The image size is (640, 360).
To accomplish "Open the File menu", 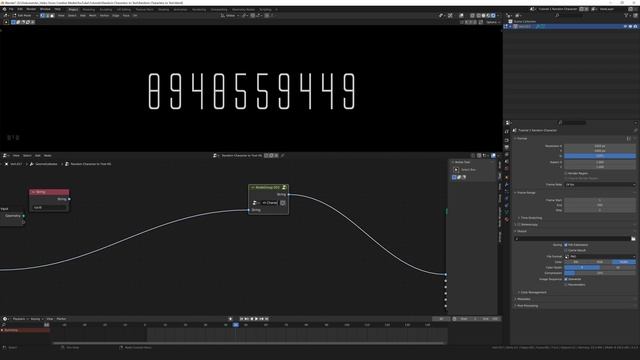I will click(x=11, y=9).
